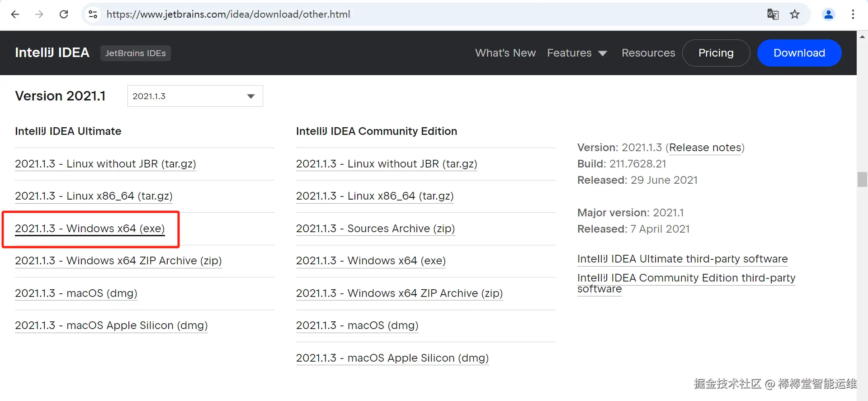The width and height of the screenshot is (868, 401).
Task: Click the Pricing button
Action: click(x=716, y=53)
